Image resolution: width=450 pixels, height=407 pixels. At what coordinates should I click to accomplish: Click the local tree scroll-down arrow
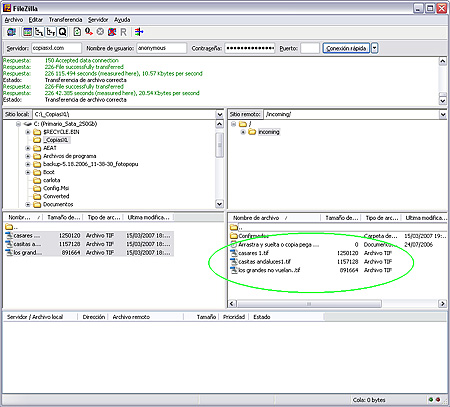[x=219, y=204]
